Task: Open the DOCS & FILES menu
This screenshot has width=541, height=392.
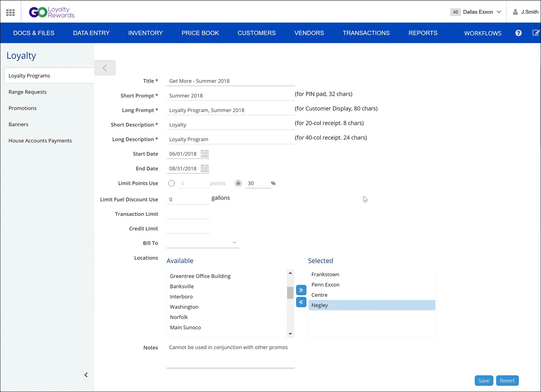Action: tap(34, 33)
